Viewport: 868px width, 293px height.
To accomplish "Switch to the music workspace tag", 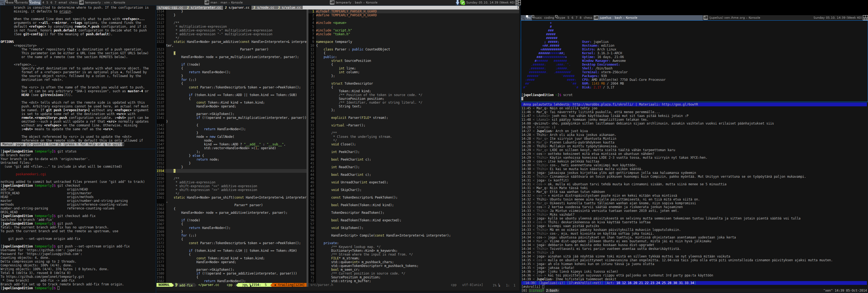I will tap(537, 18).
